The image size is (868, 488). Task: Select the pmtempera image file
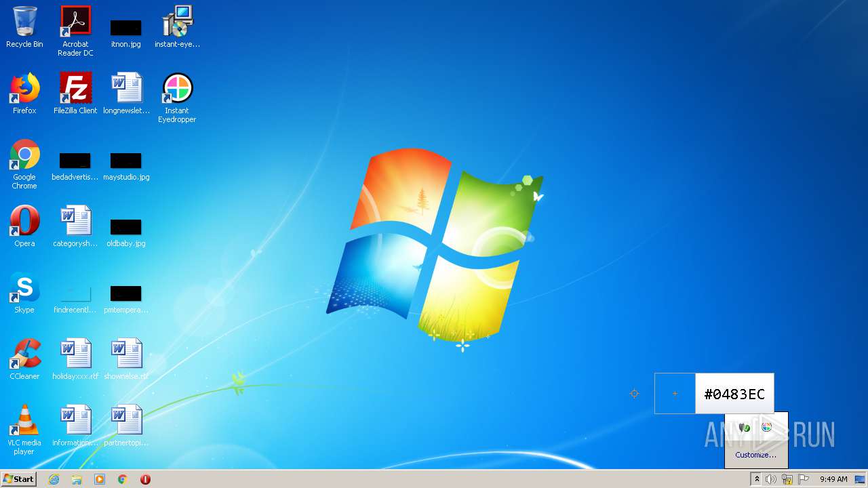tap(126, 299)
